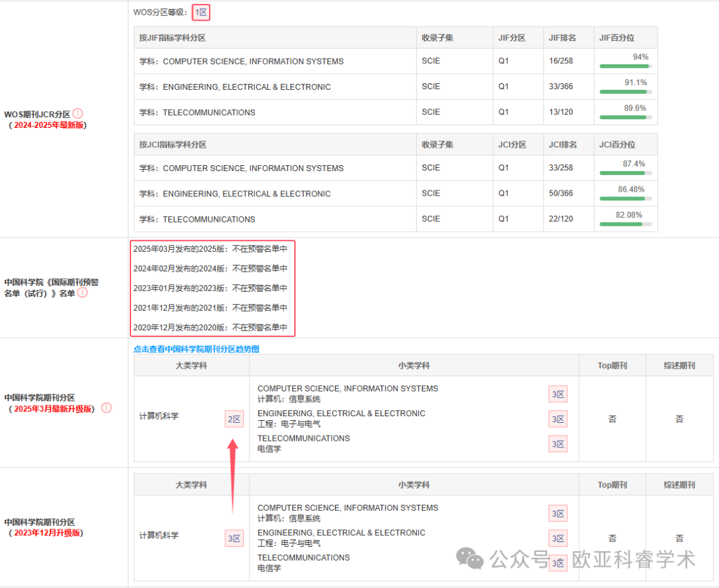Select the JIF rank value 13/120
Viewport: 719px width, 588px height.
pyautogui.click(x=561, y=112)
